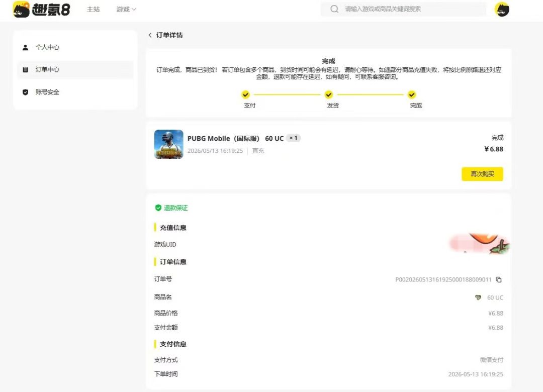Copy the order number with copy icon
The width and height of the screenshot is (543, 392).
tap(499, 279)
